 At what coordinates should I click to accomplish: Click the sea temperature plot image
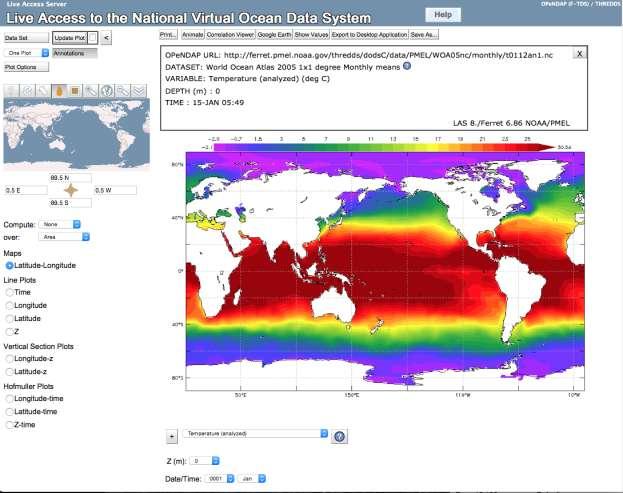tap(385, 271)
